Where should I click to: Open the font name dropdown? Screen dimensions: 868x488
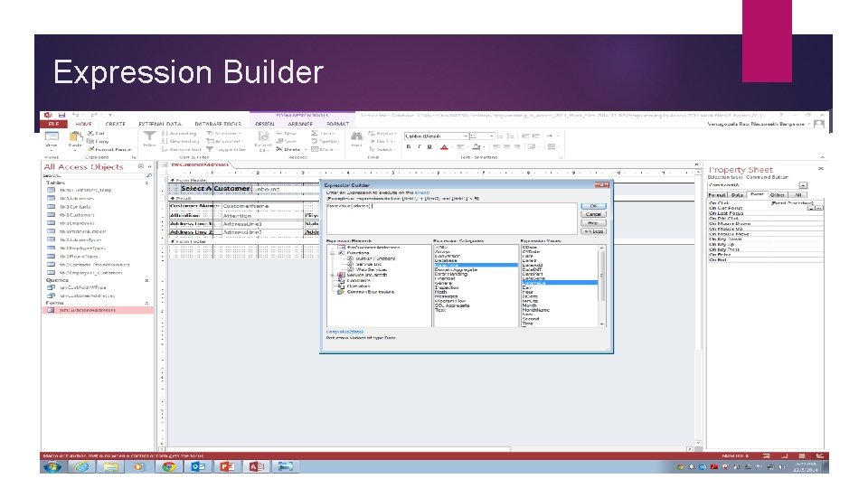(x=466, y=136)
